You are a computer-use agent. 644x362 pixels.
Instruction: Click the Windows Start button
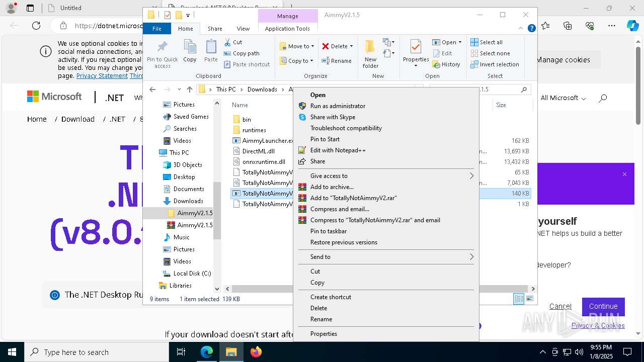coord(12,352)
